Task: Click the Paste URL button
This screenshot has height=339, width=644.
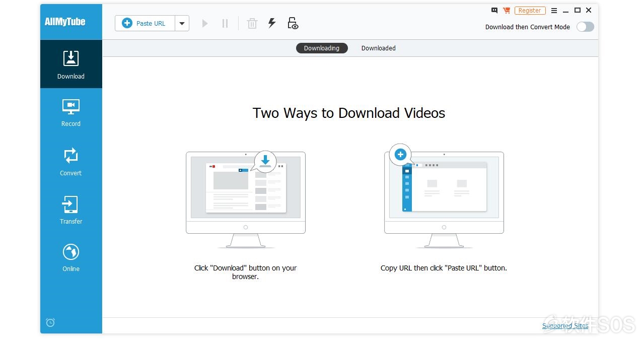Action: point(145,23)
